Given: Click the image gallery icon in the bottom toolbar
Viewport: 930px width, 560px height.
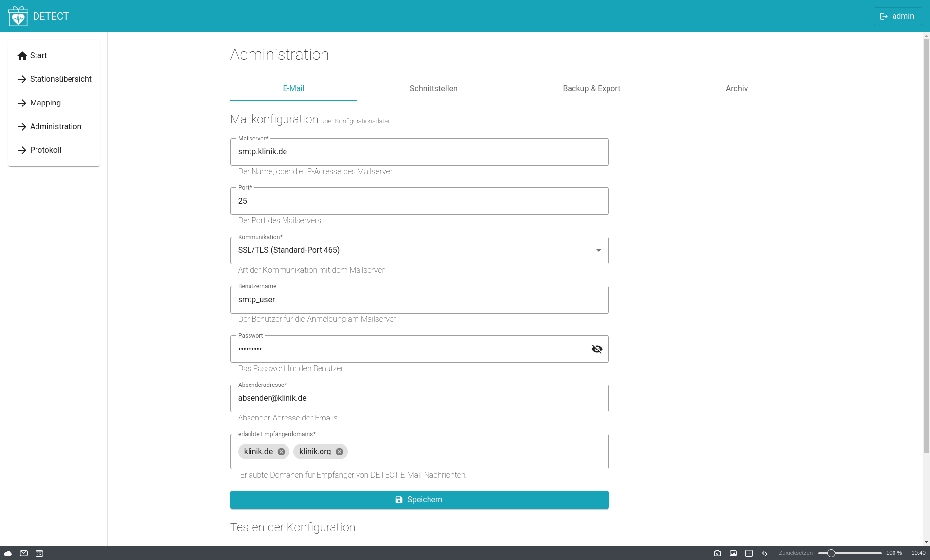Looking at the screenshot, I should tap(733, 553).
